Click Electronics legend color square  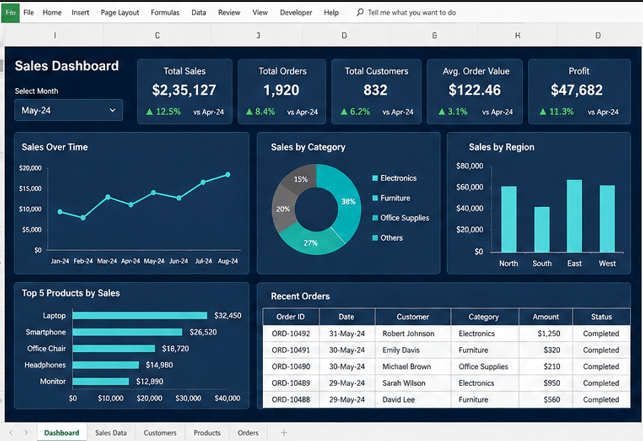click(x=374, y=178)
